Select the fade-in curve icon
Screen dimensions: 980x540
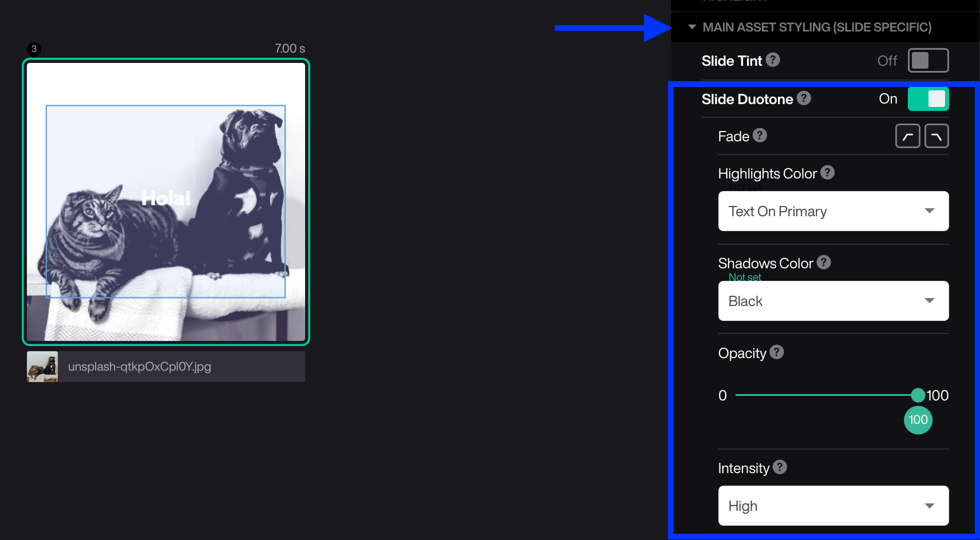907,136
